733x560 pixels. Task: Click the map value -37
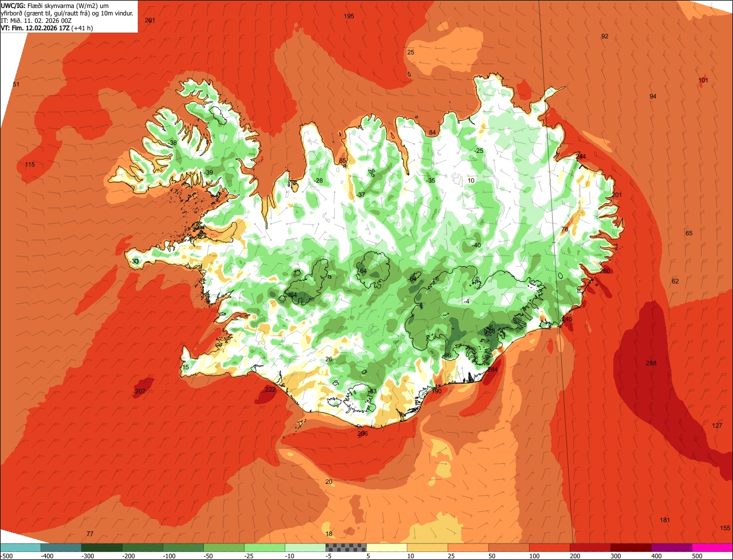[361, 195]
